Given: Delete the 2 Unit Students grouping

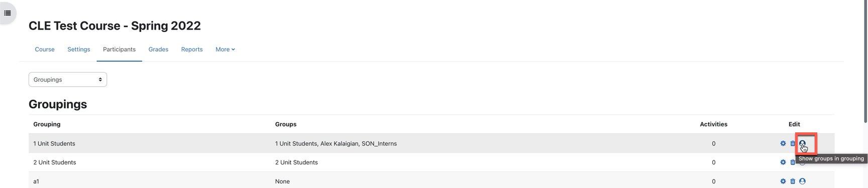Looking at the screenshot, I should point(793,162).
